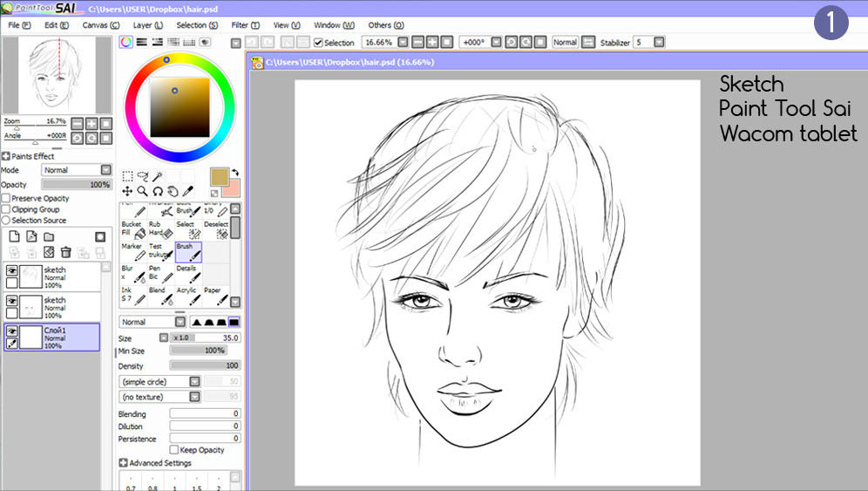Select the Acrylic brush tool
The height and width of the screenshot is (491, 868).
point(188,296)
